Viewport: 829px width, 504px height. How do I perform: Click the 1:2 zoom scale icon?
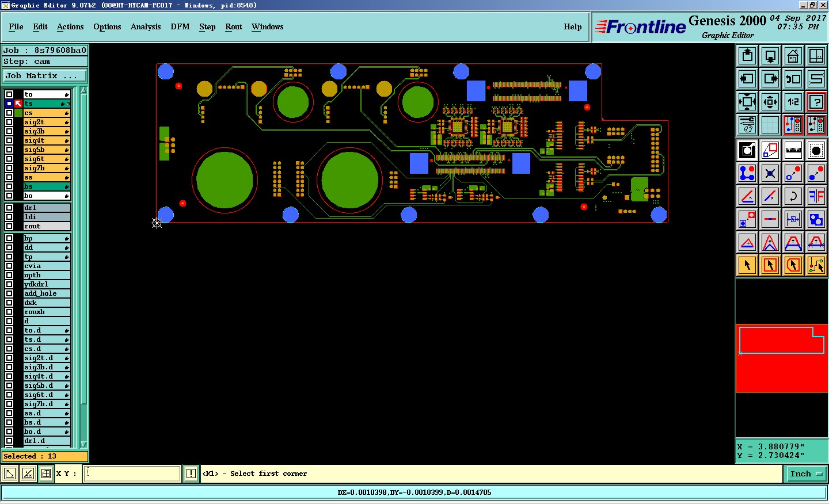coord(793,102)
